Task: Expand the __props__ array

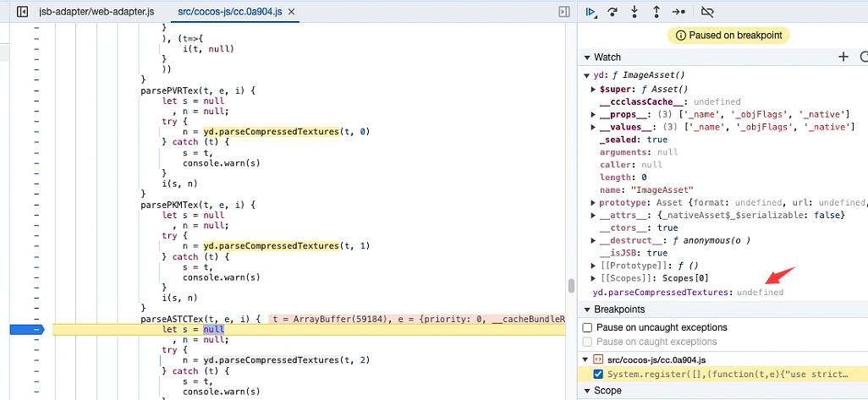Action: (594, 114)
